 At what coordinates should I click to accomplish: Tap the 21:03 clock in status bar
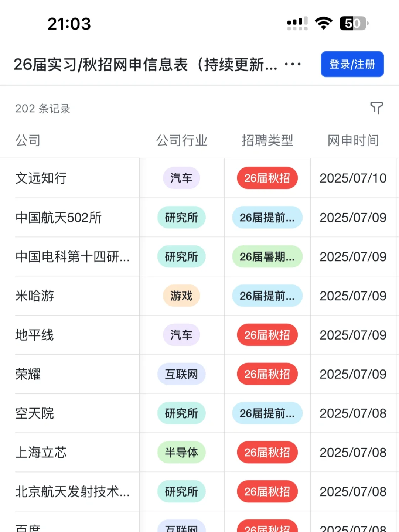69,24
